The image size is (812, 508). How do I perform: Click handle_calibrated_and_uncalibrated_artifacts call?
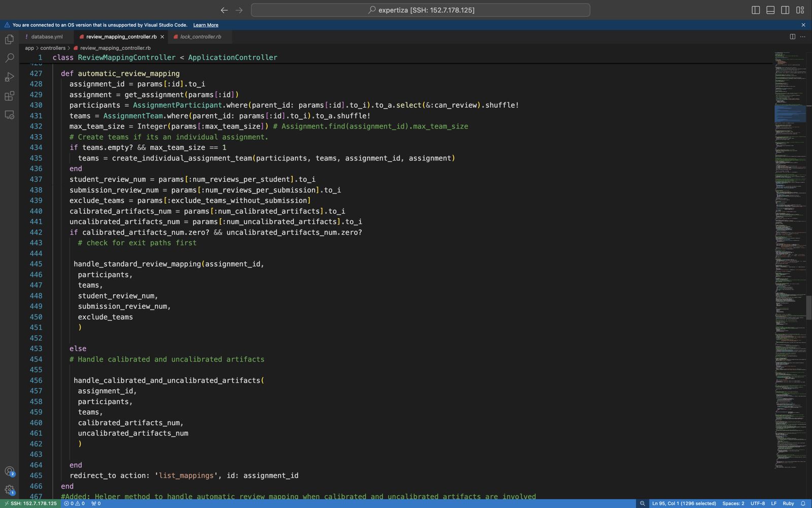pyautogui.click(x=167, y=380)
